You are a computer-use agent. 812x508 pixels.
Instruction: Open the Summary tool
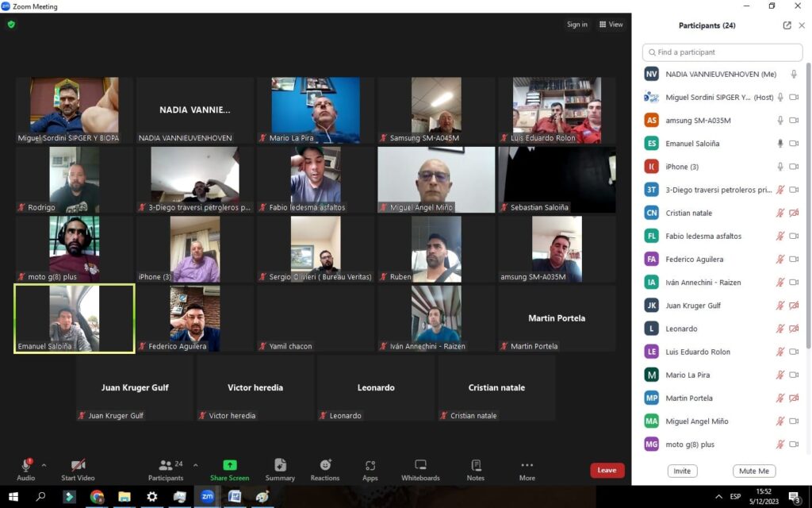point(280,470)
